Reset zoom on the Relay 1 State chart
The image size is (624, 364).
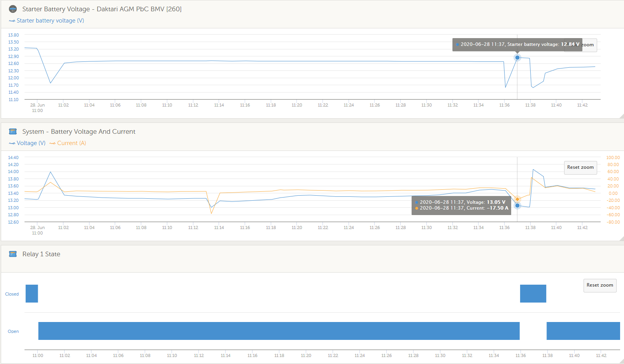(x=600, y=285)
